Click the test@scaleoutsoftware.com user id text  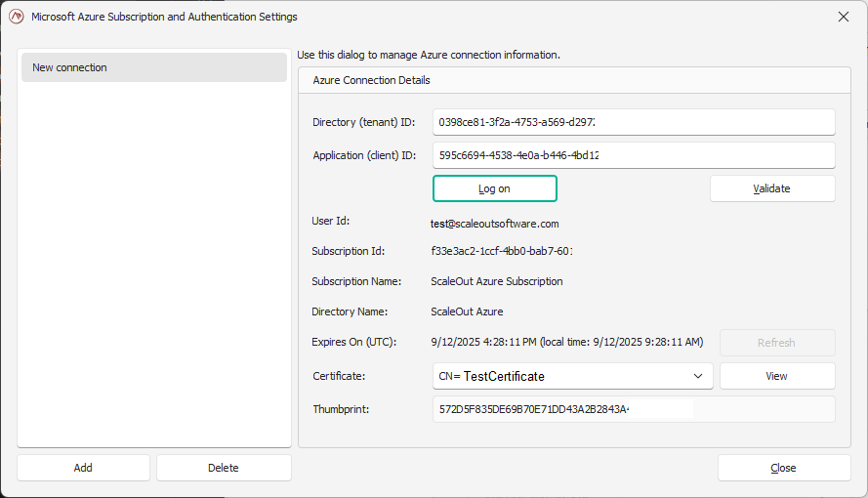point(495,224)
